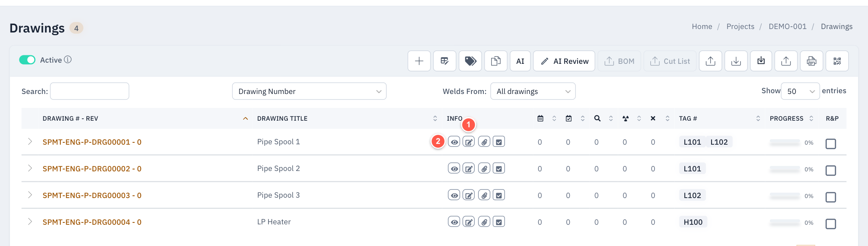Click paperclip icon in Pipe Spool 2 row

pyautogui.click(x=484, y=169)
